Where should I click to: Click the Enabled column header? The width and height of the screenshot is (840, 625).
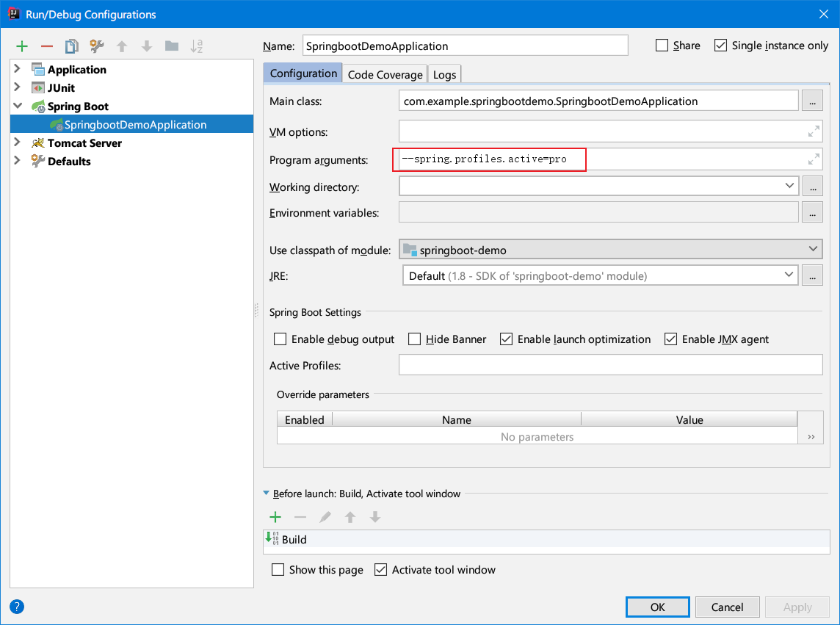coord(304,419)
